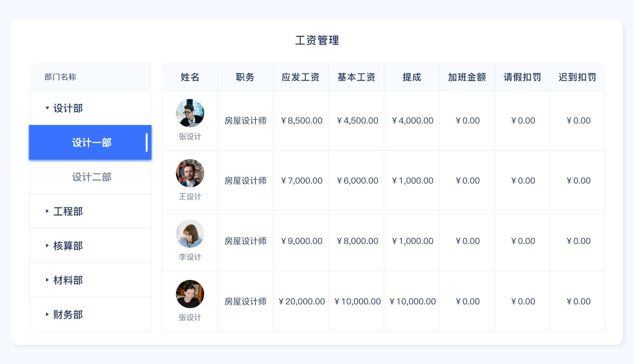Image resolution: width=634 pixels, height=364 pixels.
Task: Expand the 核算部 department arrow
Action: tap(47, 245)
